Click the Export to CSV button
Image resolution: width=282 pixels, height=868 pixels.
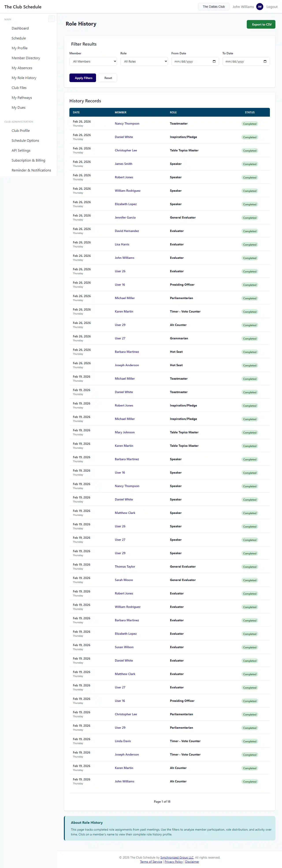(x=261, y=25)
